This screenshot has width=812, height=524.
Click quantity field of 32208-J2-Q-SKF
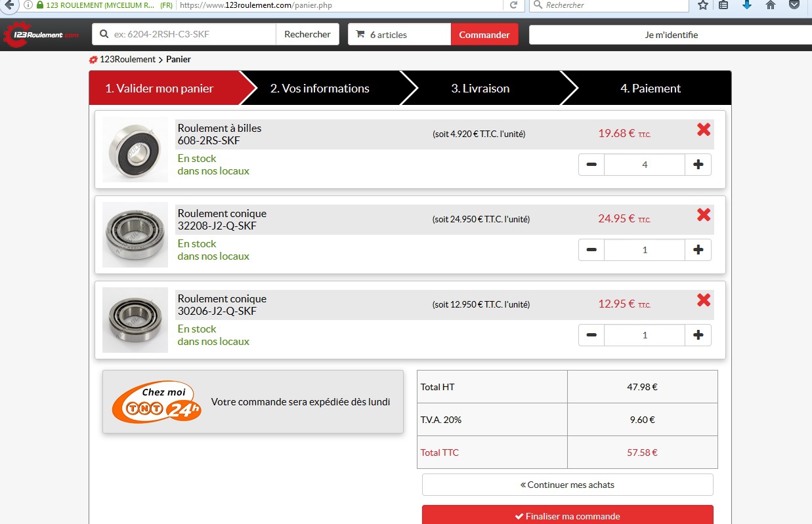(645, 250)
